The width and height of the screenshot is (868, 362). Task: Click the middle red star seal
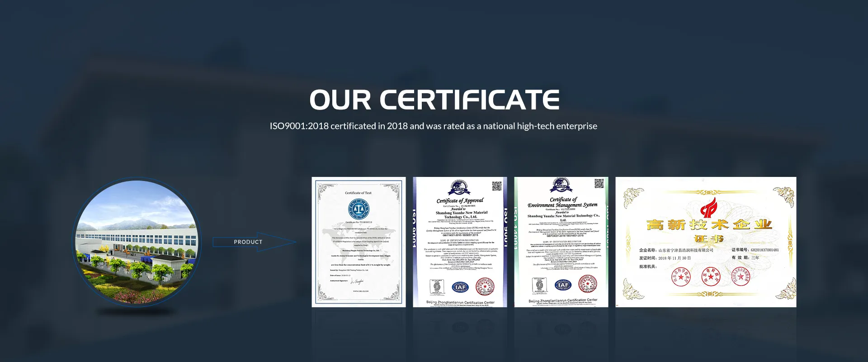coord(710,276)
